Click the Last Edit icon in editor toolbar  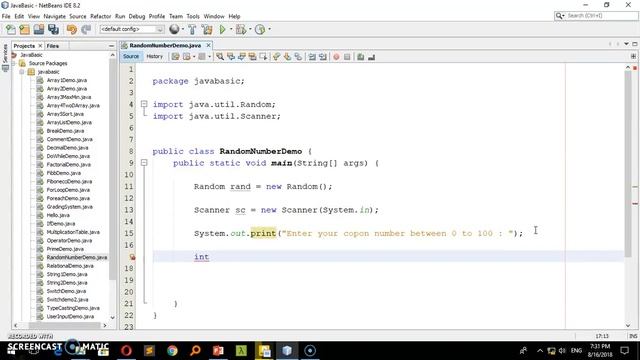pyautogui.click(x=176, y=57)
